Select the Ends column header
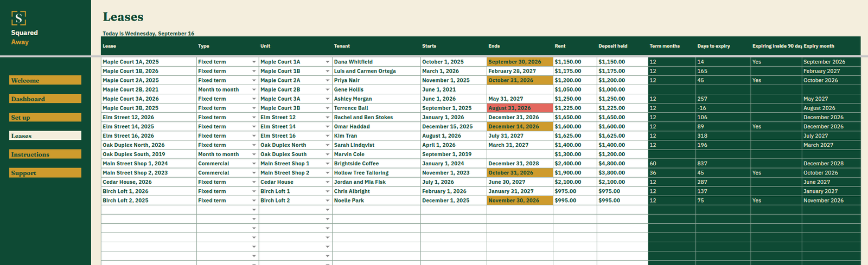 point(520,46)
